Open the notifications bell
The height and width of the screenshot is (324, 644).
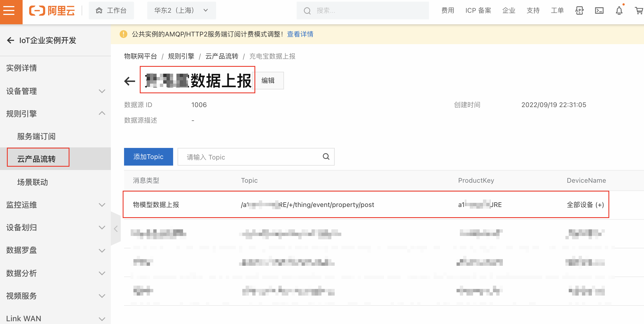pos(619,11)
